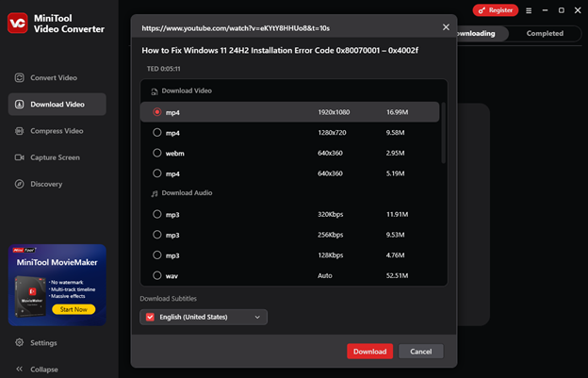Select mp3 256Kbps radio button
This screenshot has width=588, height=378.
[157, 235]
